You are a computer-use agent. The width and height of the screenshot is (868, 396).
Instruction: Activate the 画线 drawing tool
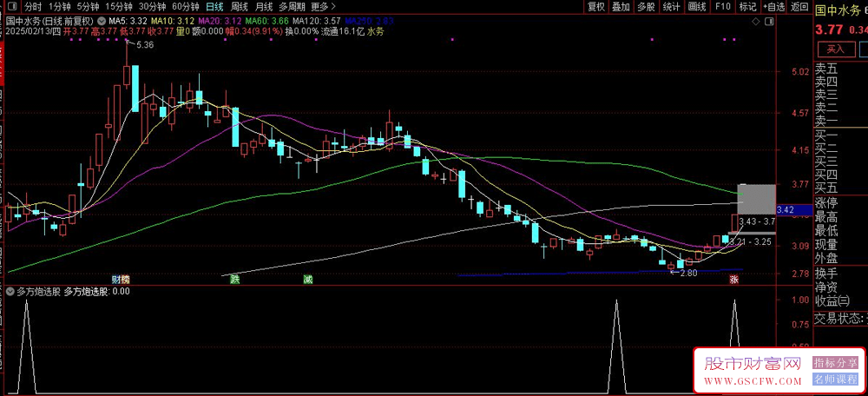(x=697, y=7)
